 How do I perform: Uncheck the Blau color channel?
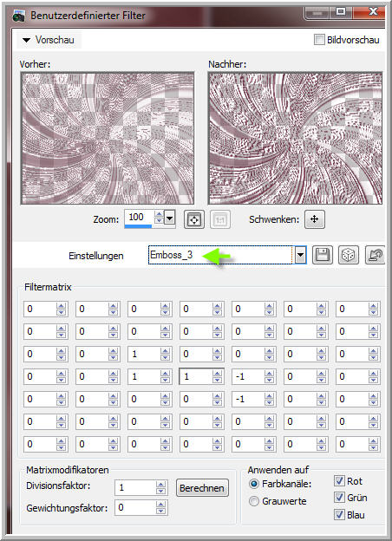339,514
